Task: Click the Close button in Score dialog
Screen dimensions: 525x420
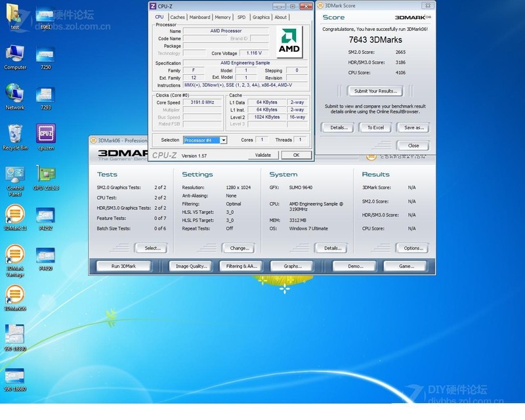Action: tap(413, 146)
